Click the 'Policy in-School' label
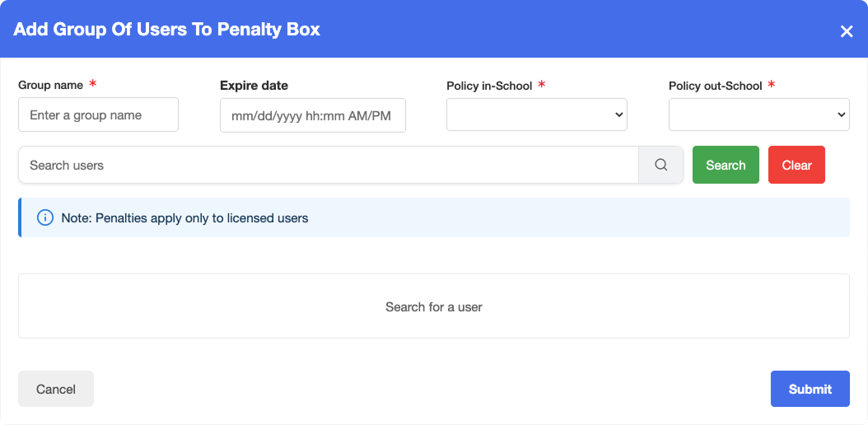This screenshot has height=425, width=868. click(489, 86)
